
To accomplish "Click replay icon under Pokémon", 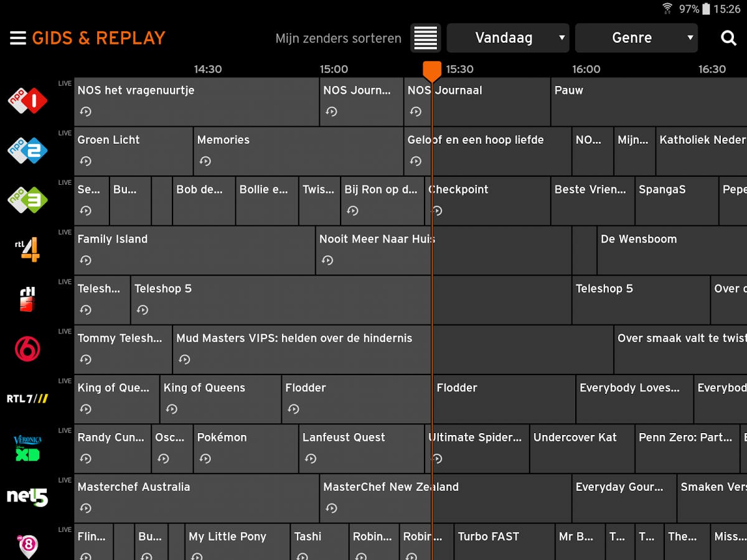I will (x=205, y=459).
